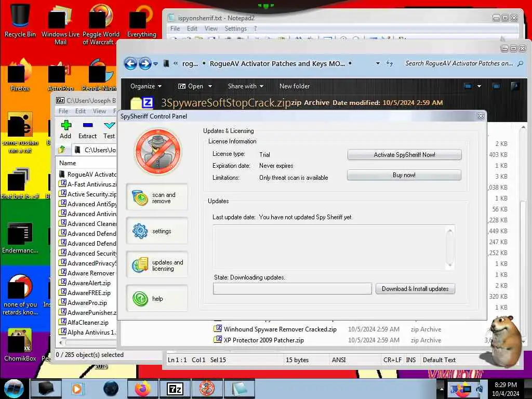Screen dimensions: 532x399
Task: Select XP Protector 2009 Patcher.zip file
Action: click(x=259, y=340)
